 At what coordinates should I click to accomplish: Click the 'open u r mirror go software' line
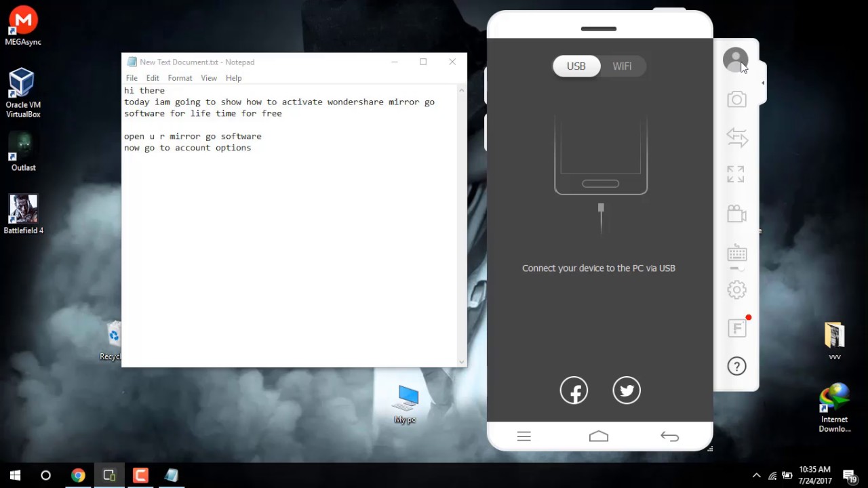(193, 136)
